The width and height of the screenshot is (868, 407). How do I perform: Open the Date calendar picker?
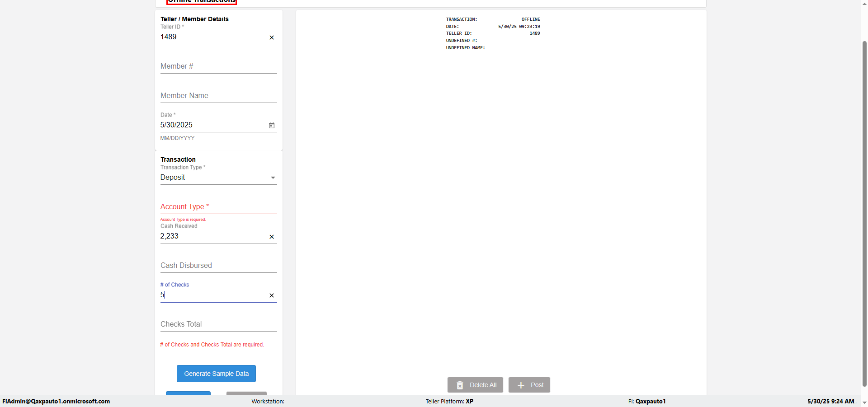272,125
